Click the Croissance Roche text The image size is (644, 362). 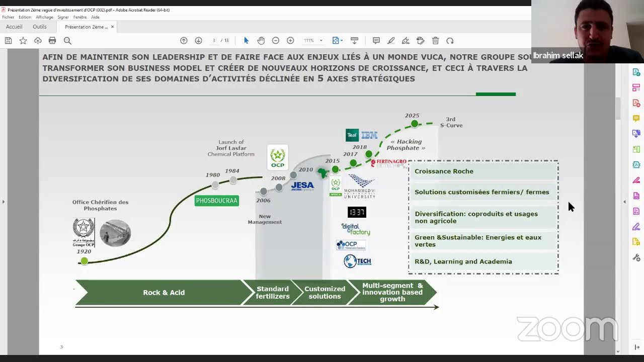click(444, 171)
